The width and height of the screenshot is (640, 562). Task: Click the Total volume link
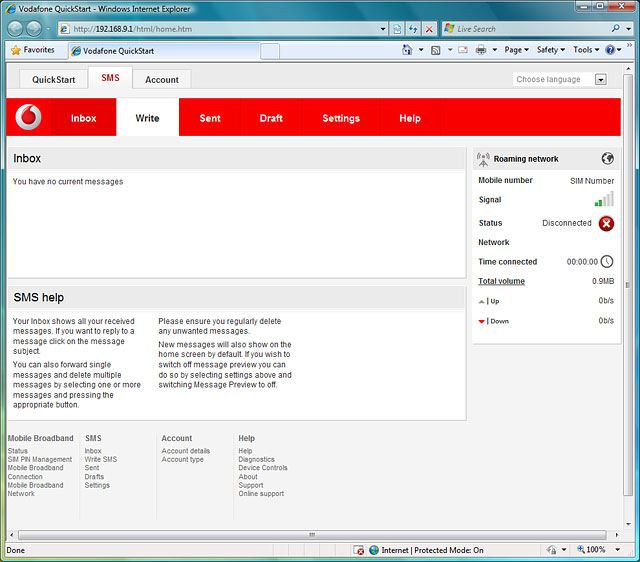click(501, 282)
